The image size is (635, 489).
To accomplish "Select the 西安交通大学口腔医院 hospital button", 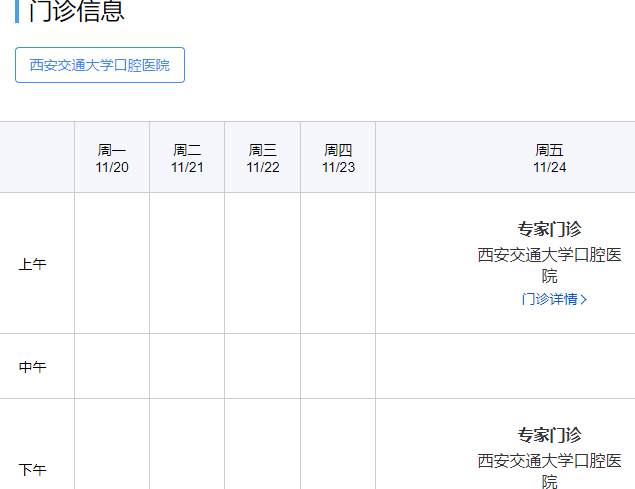I will click(x=100, y=65).
